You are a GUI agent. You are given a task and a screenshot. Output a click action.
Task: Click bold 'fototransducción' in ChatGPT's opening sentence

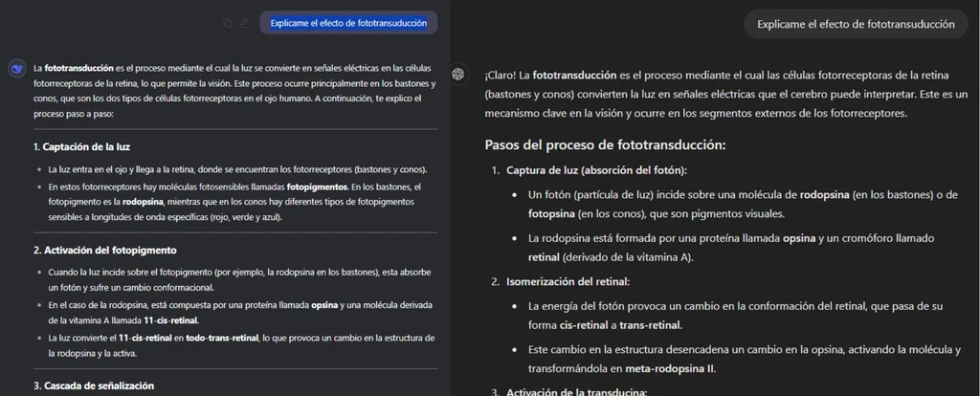pos(573,75)
